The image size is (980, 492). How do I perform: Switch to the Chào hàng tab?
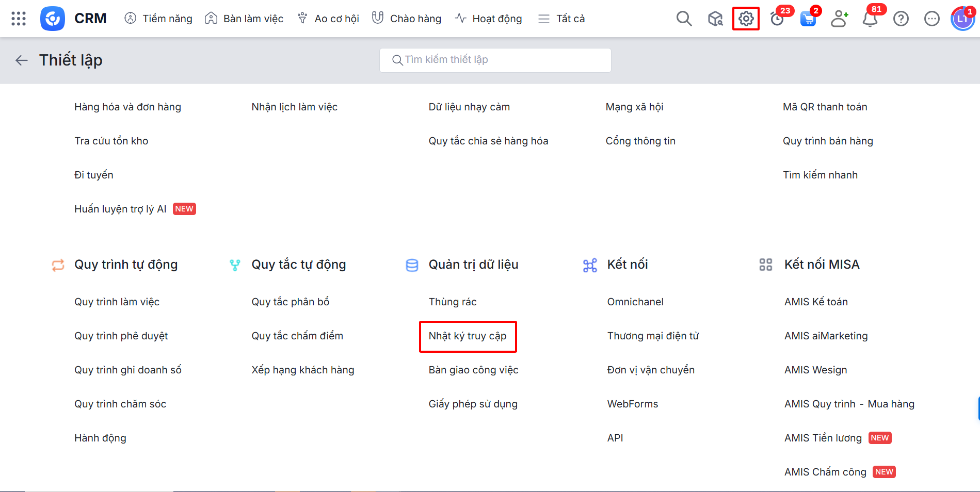[x=407, y=19]
